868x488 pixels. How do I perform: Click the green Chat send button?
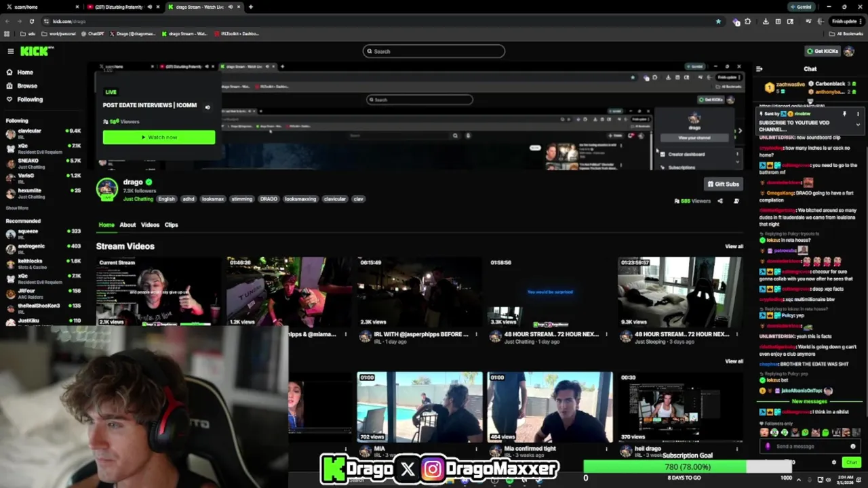pos(851,462)
